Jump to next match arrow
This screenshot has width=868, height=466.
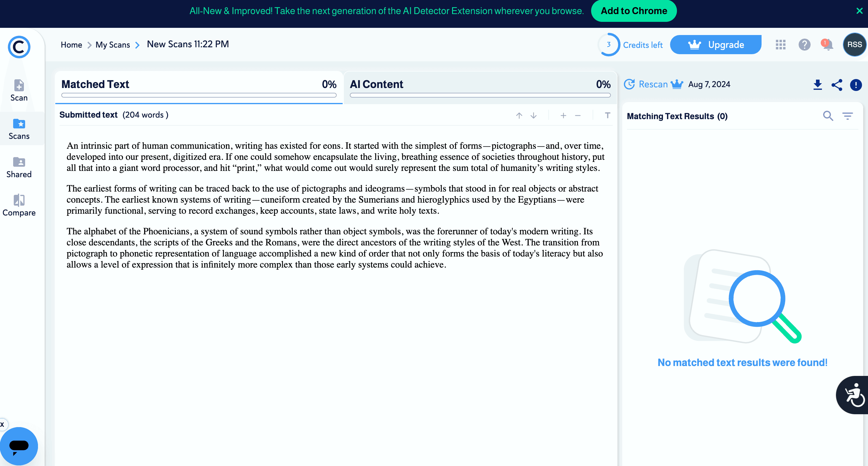point(533,116)
